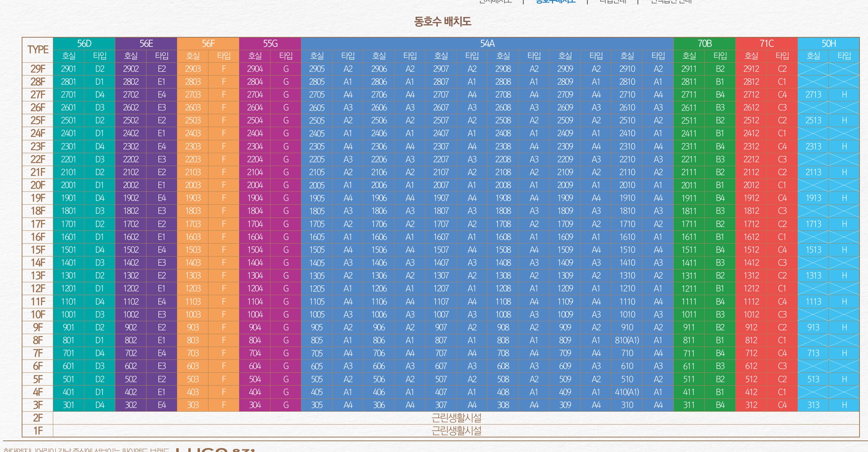
Task: Click unit 2912 cell
Action: pyautogui.click(x=751, y=69)
